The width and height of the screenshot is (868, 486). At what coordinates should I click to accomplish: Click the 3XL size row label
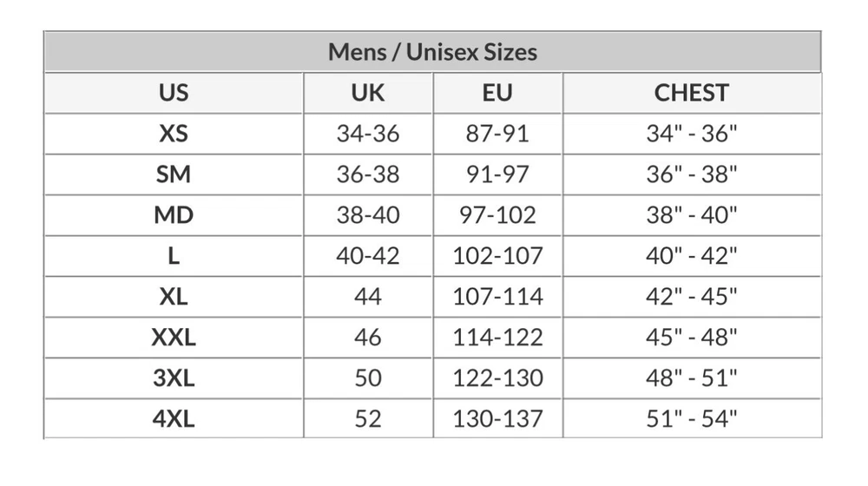(174, 378)
